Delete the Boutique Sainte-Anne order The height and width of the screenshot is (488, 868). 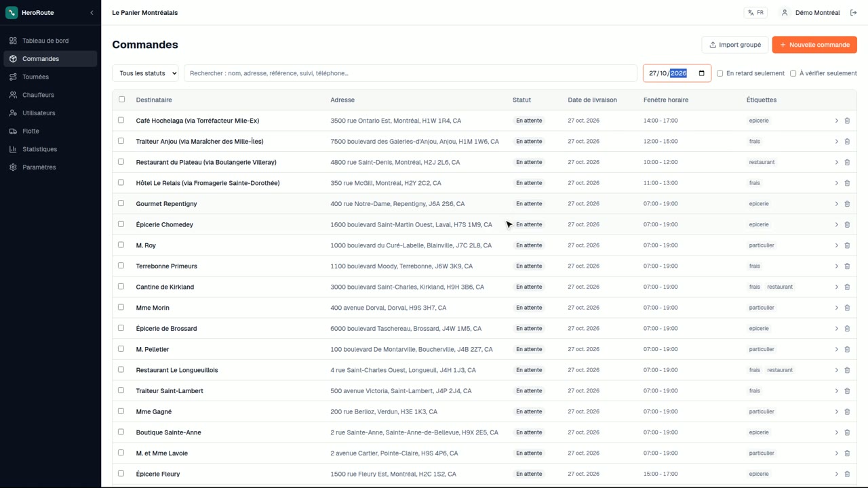click(847, 432)
